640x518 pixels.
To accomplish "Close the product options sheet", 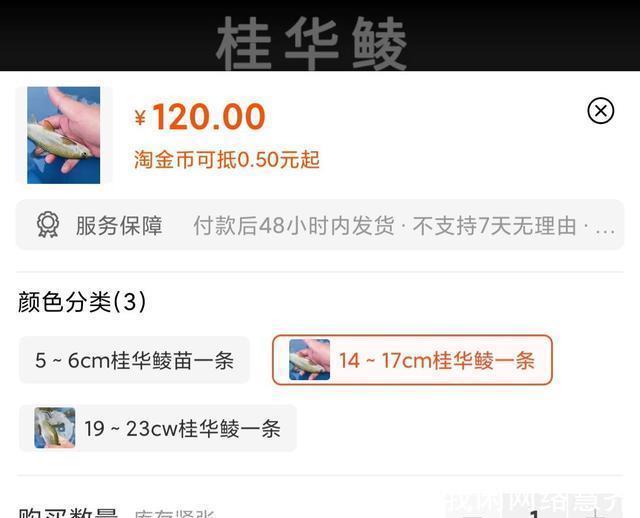I will point(600,111).
